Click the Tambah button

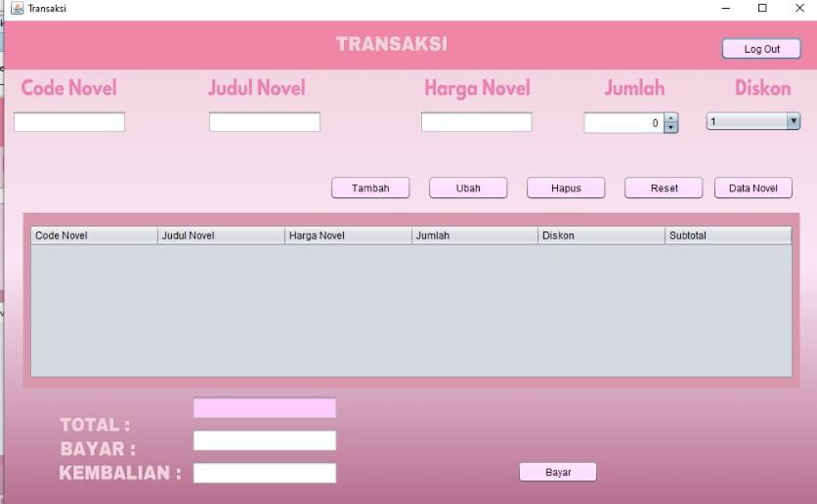coord(370,189)
